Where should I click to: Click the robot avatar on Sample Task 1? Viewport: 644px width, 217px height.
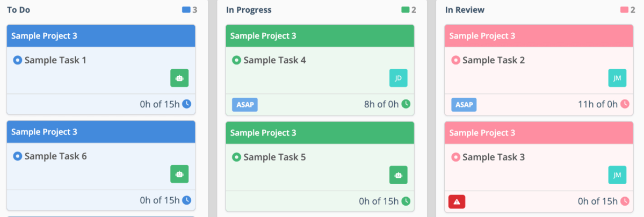179,78
